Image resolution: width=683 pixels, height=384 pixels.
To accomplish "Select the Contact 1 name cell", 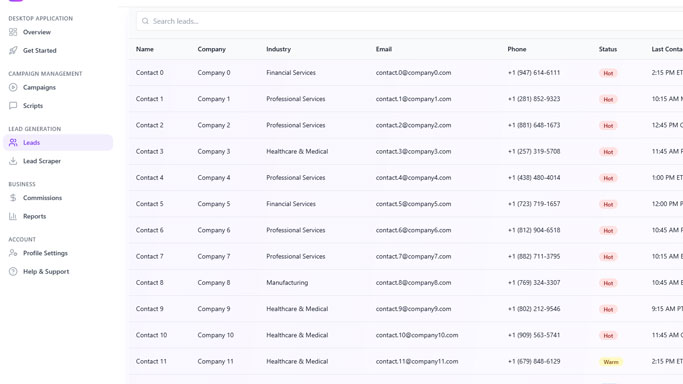I will [149, 99].
